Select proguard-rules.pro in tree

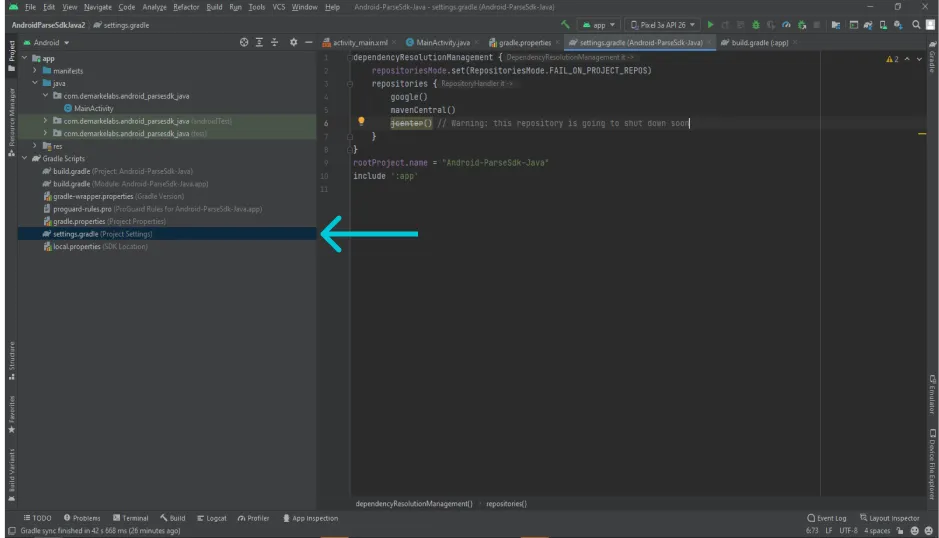click(152, 209)
